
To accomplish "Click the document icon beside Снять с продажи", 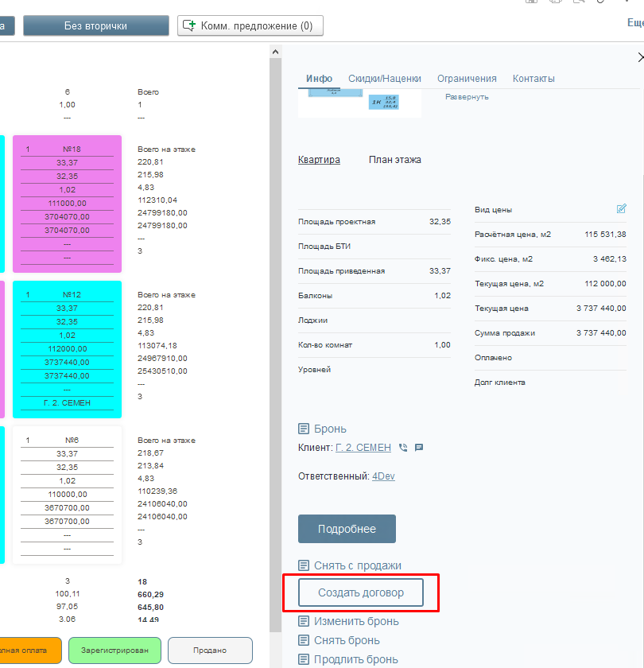I will pos(304,565).
